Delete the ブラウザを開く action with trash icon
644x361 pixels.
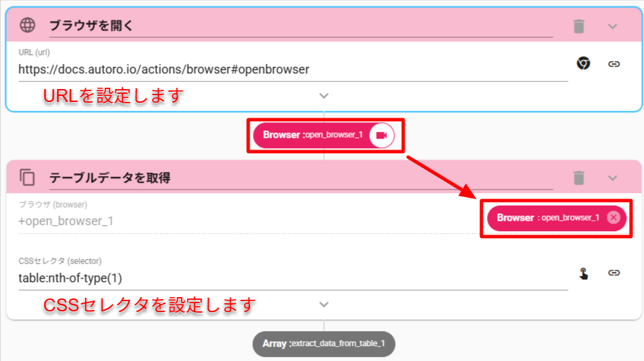tap(579, 27)
